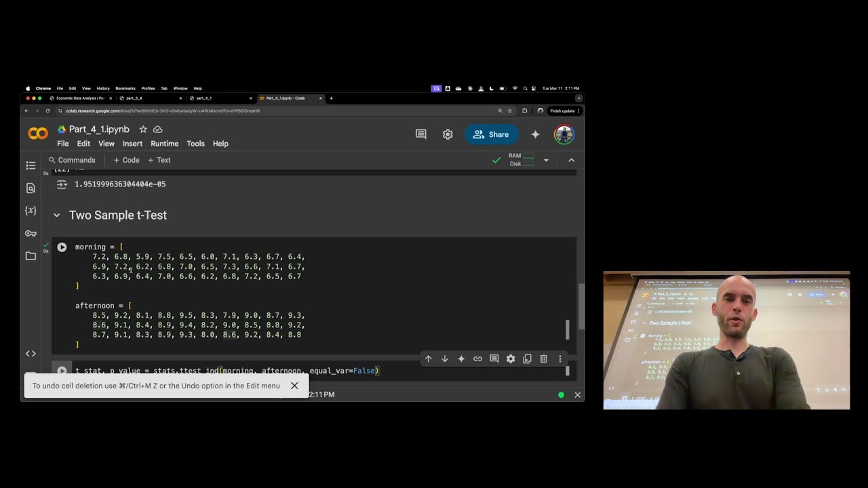Image resolution: width=868 pixels, height=488 pixels.
Task: Click Finish update in Chrome
Action: (564, 110)
